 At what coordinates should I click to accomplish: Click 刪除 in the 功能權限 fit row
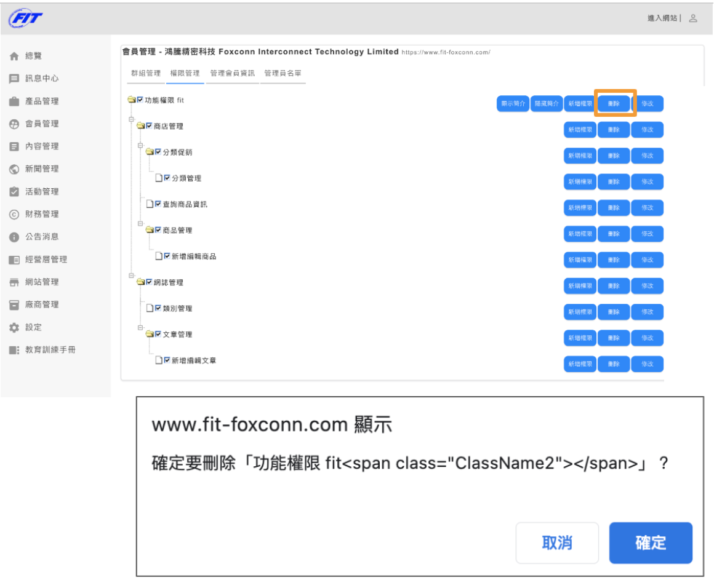click(614, 104)
